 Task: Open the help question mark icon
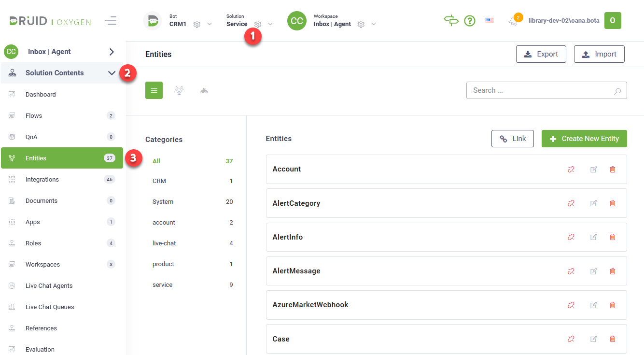point(470,21)
